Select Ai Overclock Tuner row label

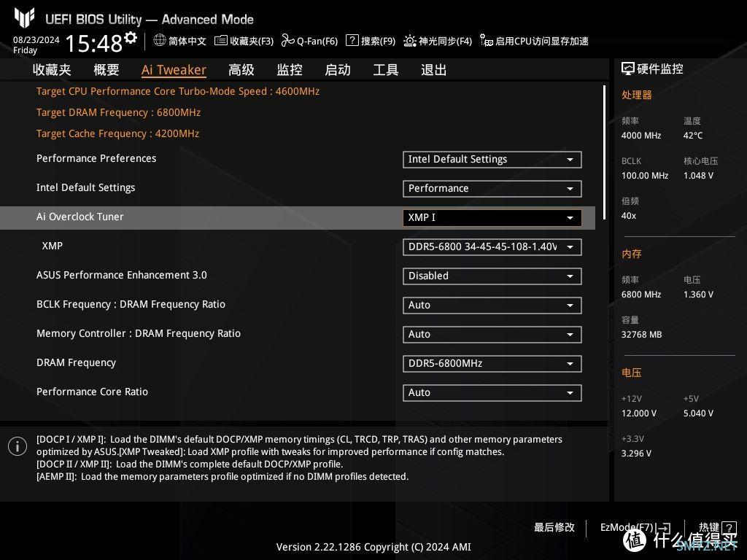pyautogui.click(x=80, y=217)
